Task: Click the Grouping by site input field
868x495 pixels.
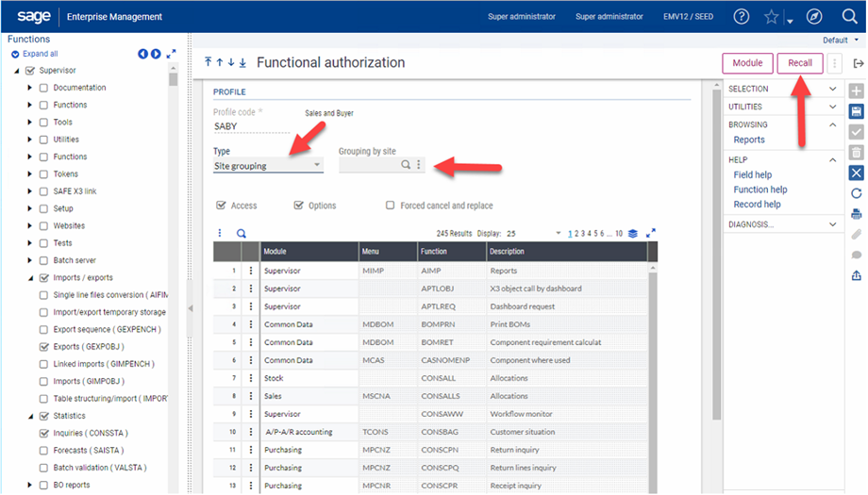Action: [369, 165]
